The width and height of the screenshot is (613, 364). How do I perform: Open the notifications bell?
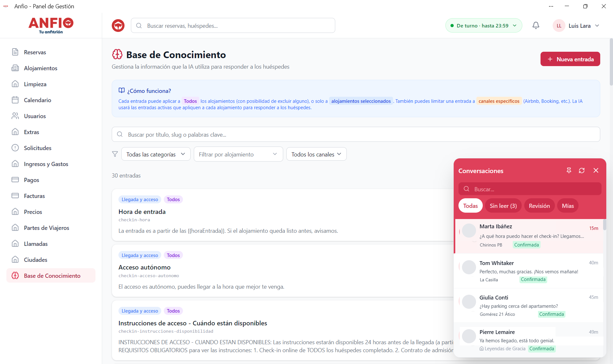(x=536, y=26)
